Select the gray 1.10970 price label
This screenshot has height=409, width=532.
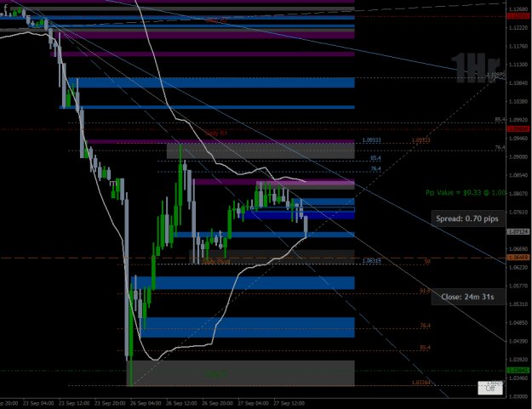tap(495, 75)
